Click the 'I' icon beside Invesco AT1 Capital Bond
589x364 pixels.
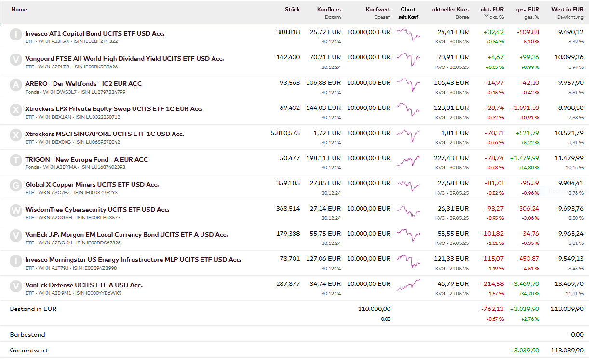tap(16, 35)
